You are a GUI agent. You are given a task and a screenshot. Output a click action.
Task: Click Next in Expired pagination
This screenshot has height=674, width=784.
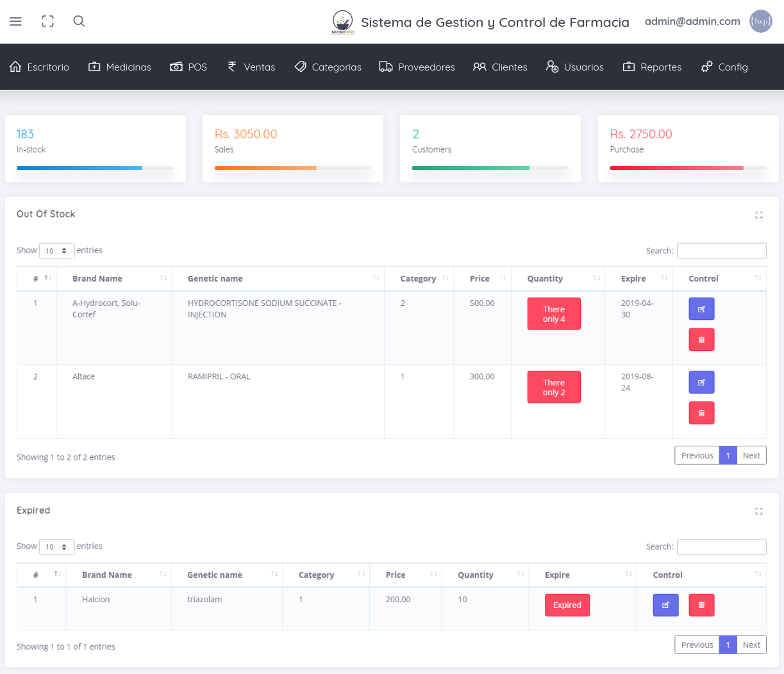(x=751, y=645)
